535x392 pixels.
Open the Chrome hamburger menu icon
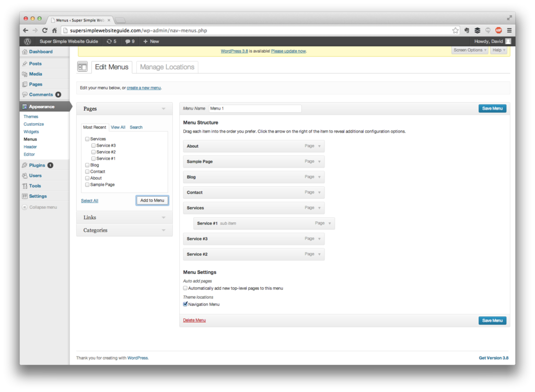pos(509,30)
